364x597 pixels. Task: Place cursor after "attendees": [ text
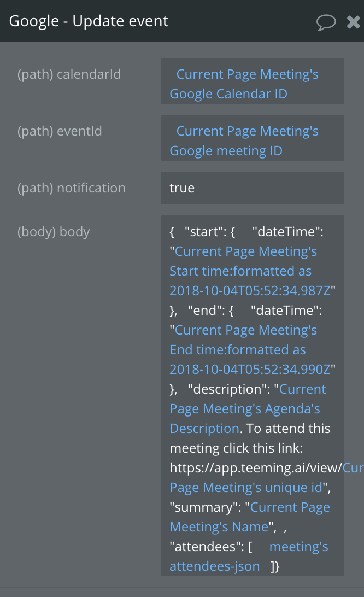[x=211, y=547]
